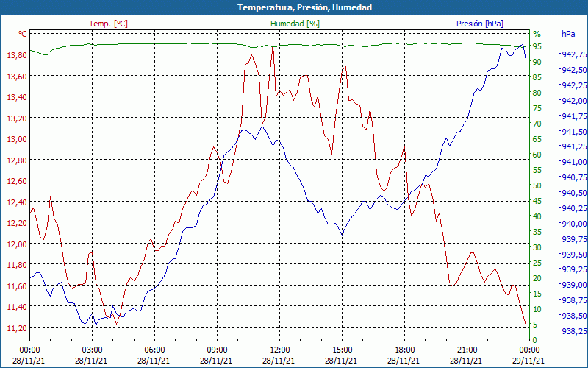Click the '940,25' pressure axis value

click(x=575, y=208)
